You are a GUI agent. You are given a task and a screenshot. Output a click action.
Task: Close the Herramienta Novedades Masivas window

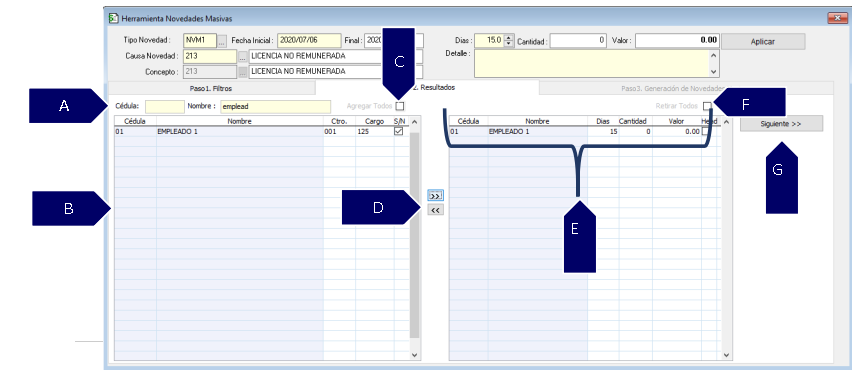(837, 18)
